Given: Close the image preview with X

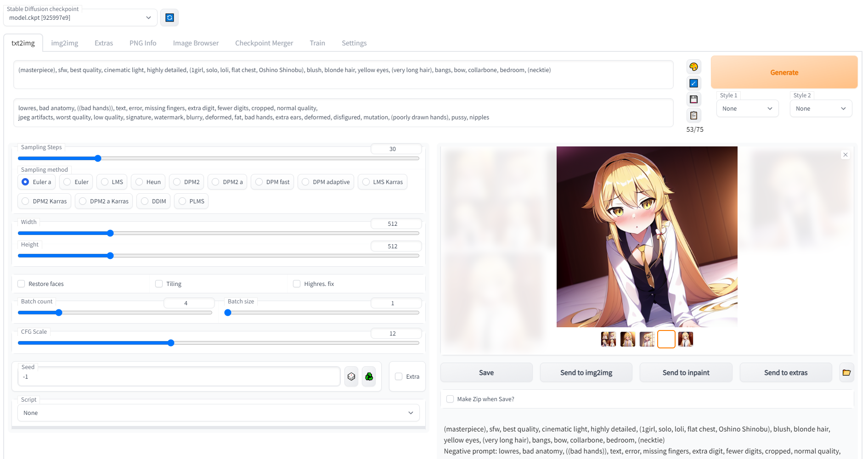Looking at the screenshot, I should click(x=845, y=155).
